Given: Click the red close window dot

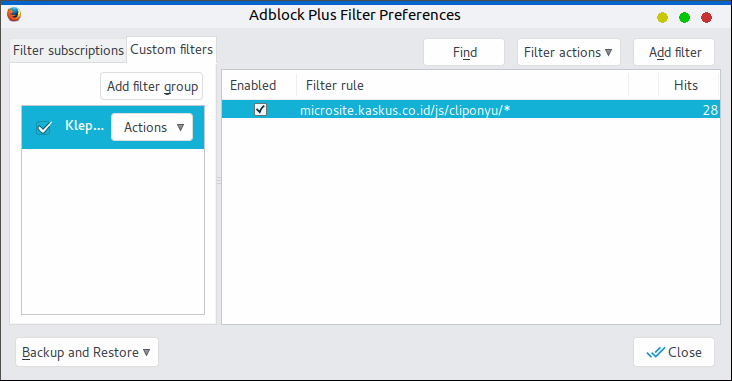Looking at the screenshot, I should pyautogui.click(x=706, y=18).
